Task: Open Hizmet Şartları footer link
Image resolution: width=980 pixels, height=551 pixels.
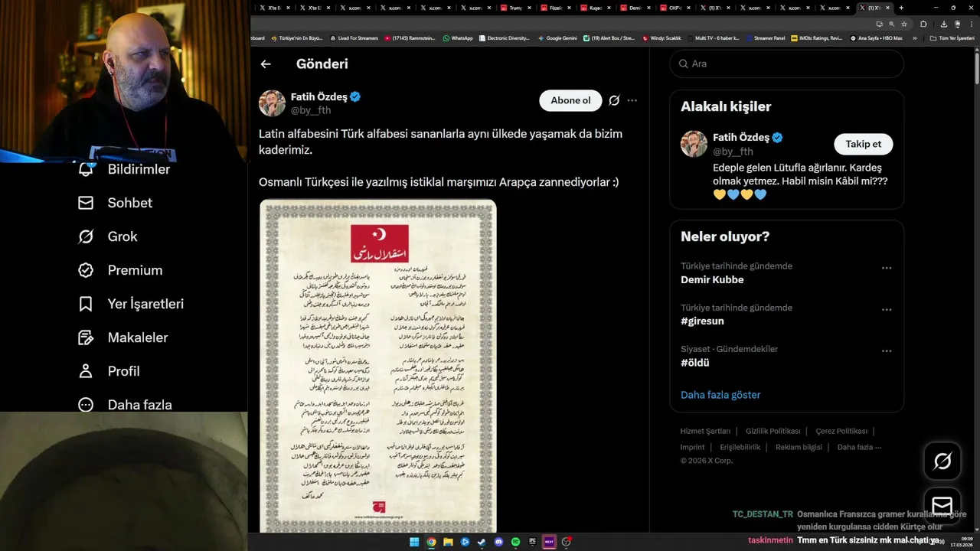Action: 705,431
